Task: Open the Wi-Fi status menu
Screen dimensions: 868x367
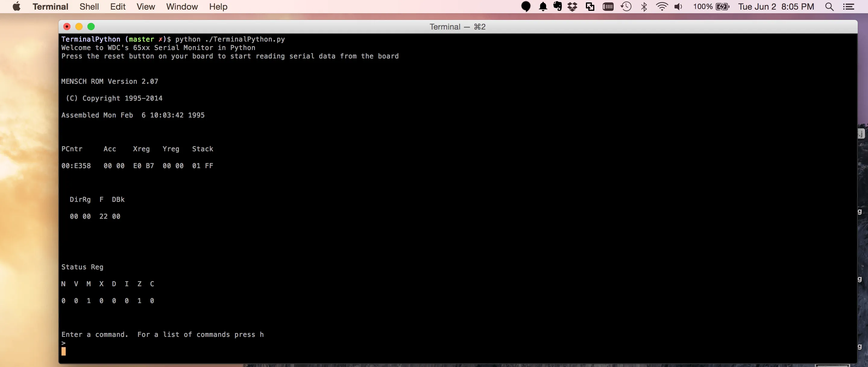Action: pos(662,7)
